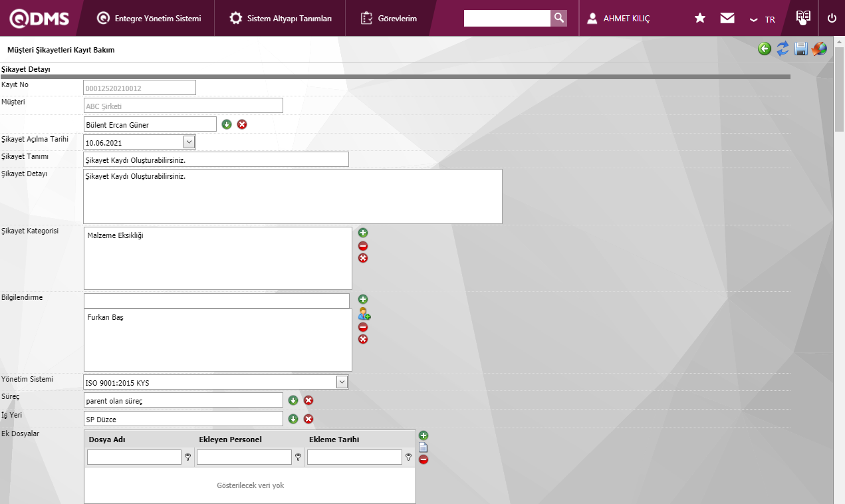Click the Kayıt No field
Viewport: 845px width, 504px height.
click(x=140, y=88)
